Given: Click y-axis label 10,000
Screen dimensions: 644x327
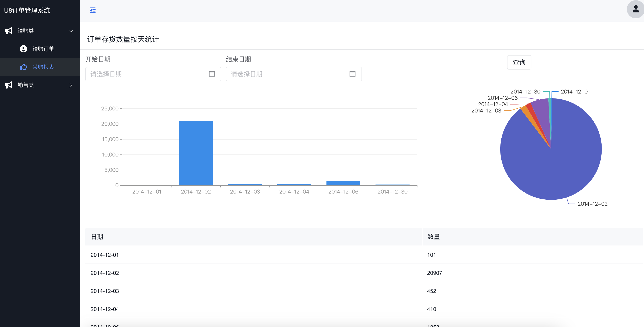Looking at the screenshot, I should pos(110,155).
